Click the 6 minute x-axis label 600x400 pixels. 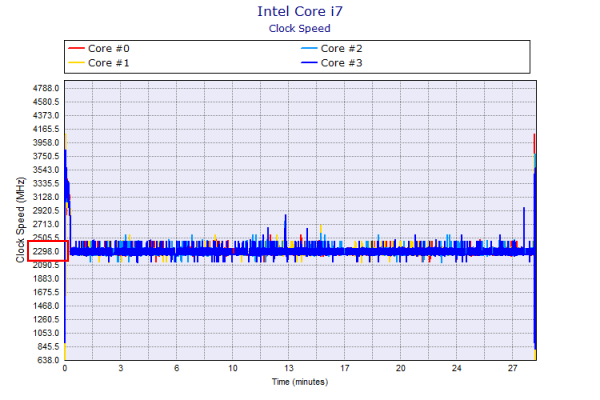tap(176, 369)
